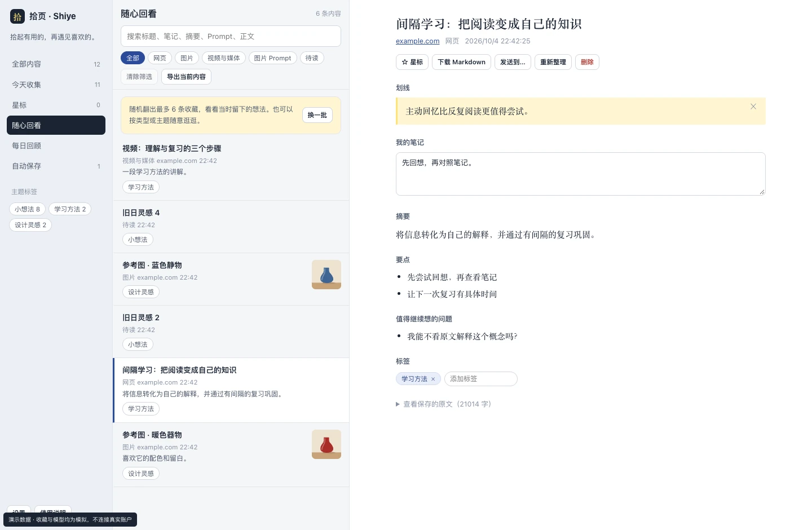Click the 拾 app logo icon

(17, 16)
